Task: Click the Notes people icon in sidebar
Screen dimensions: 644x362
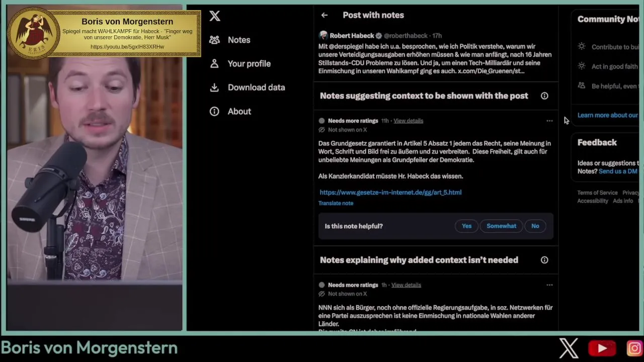Action: click(214, 40)
